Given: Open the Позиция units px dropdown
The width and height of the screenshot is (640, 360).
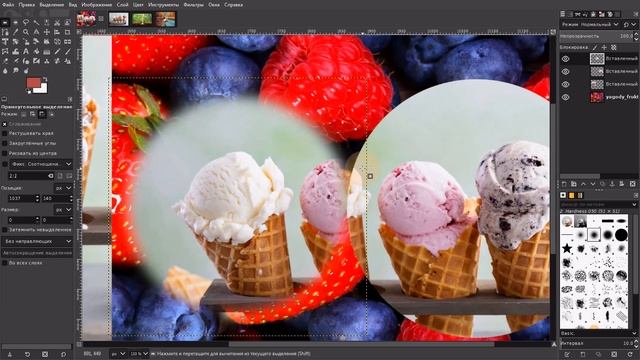Looking at the screenshot, I should click(64, 188).
